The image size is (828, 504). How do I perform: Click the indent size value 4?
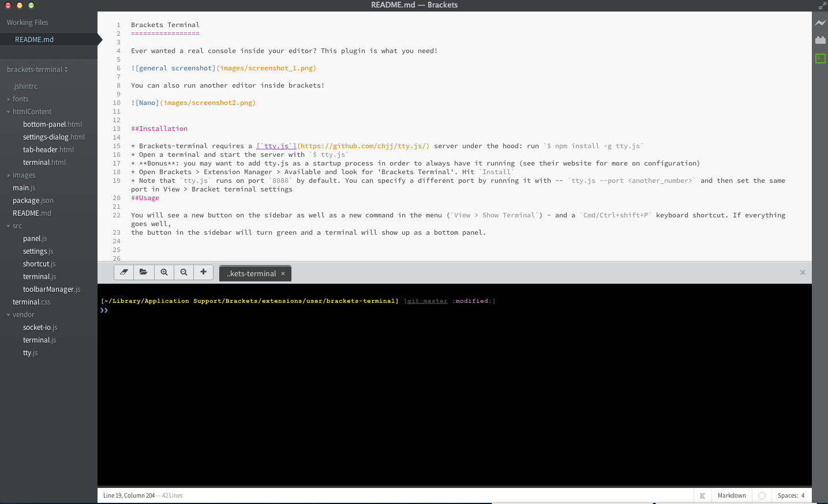pos(803,496)
